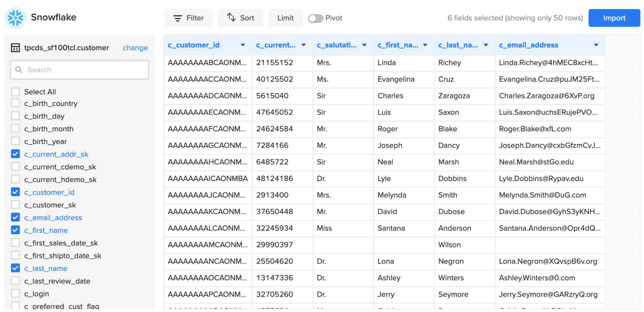644x312 pixels.
Task: Open the c_first_na... column dropdown arrow
Action: tap(425, 45)
